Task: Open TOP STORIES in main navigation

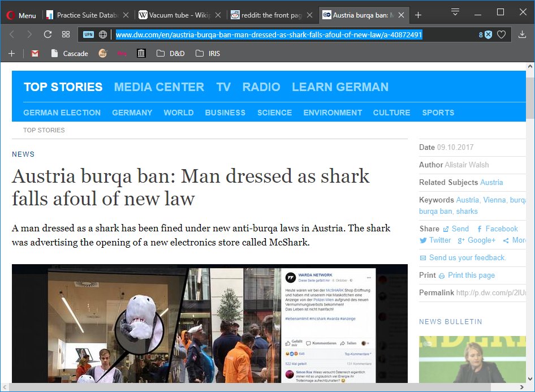Action: coord(63,87)
